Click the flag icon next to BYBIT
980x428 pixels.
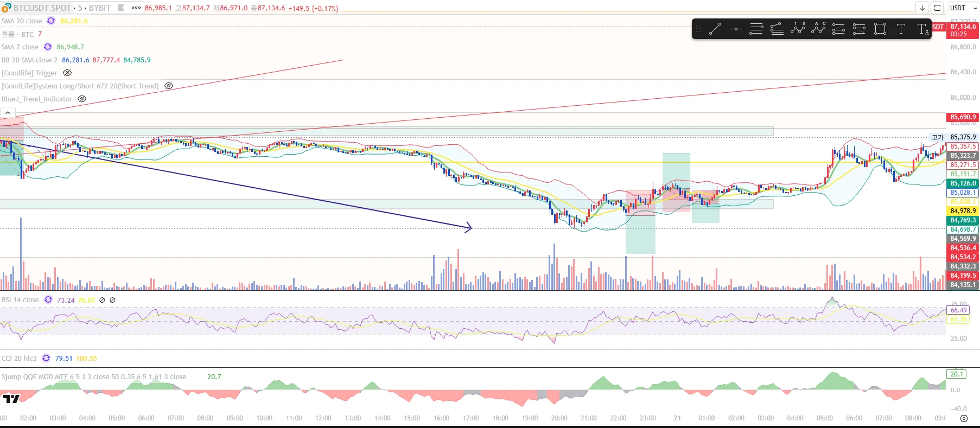pos(121,8)
